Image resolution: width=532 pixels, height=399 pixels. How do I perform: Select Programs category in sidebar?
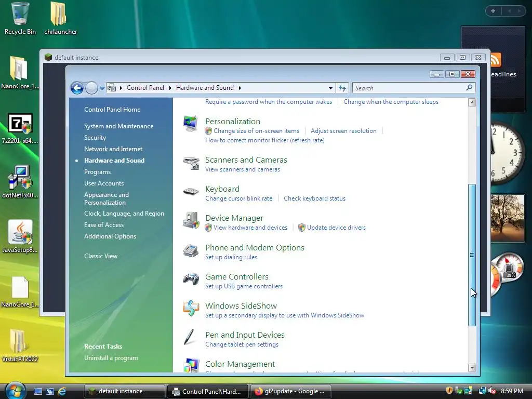click(97, 172)
